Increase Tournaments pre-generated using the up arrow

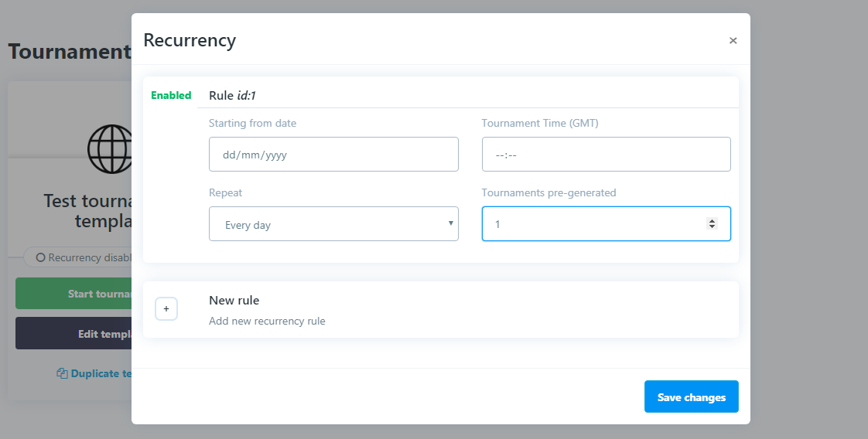pyautogui.click(x=712, y=220)
